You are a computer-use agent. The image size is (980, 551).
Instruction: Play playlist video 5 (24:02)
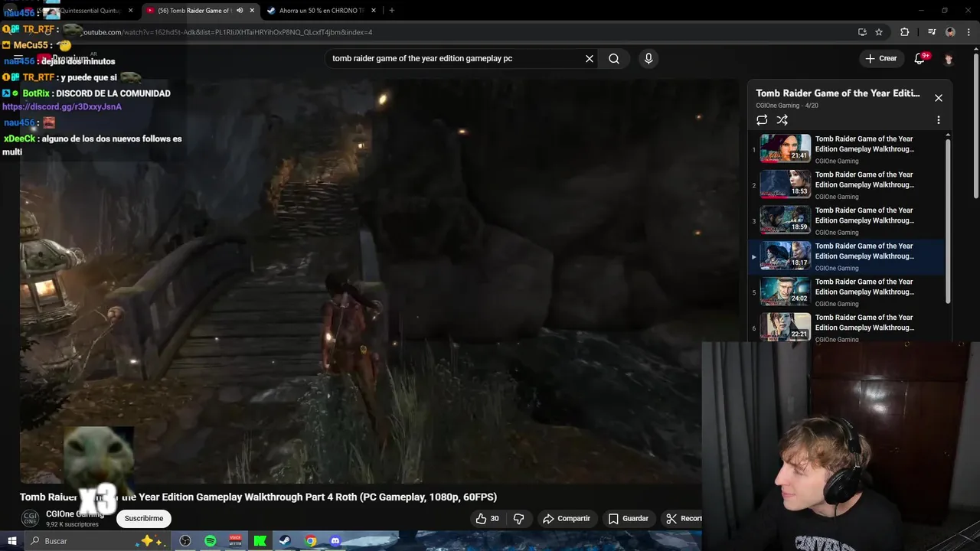[x=847, y=292]
